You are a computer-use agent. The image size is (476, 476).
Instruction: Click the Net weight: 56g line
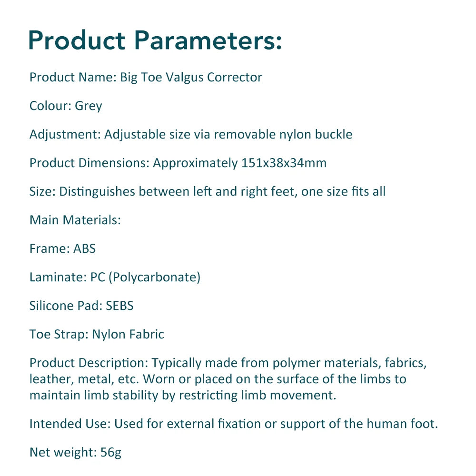[x=75, y=453]
